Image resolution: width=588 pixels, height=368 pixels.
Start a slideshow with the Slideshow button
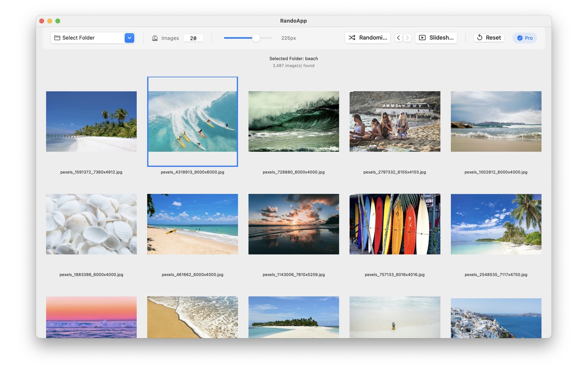(x=436, y=38)
